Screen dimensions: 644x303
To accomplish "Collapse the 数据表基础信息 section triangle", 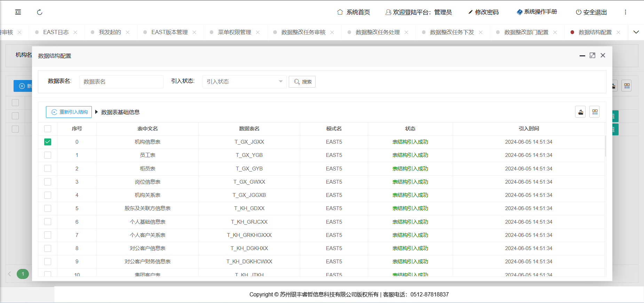I will tap(96, 112).
